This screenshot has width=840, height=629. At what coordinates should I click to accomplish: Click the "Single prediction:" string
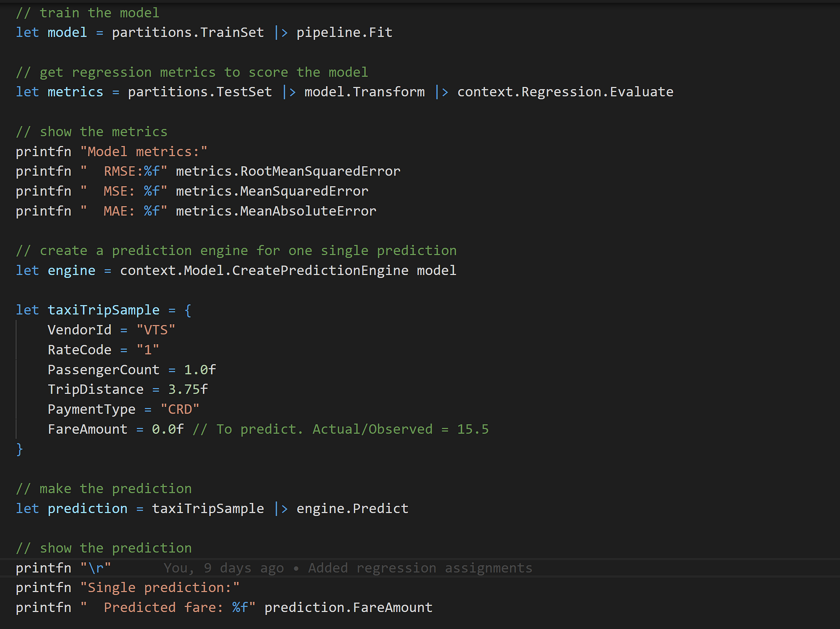(160, 588)
